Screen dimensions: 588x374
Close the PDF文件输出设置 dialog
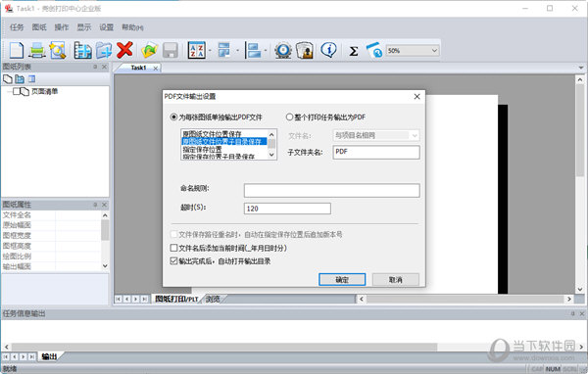(x=416, y=97)
